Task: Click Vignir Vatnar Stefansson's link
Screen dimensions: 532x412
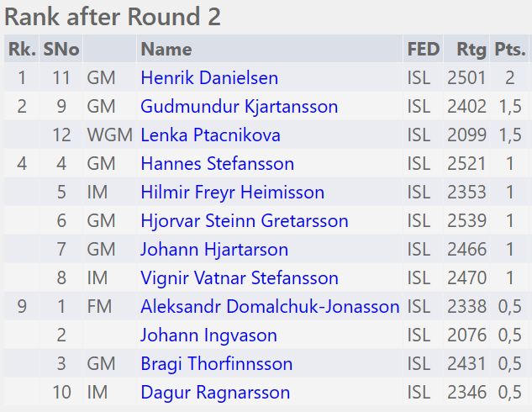Action: pyautogui.click(x=240, y=278)
